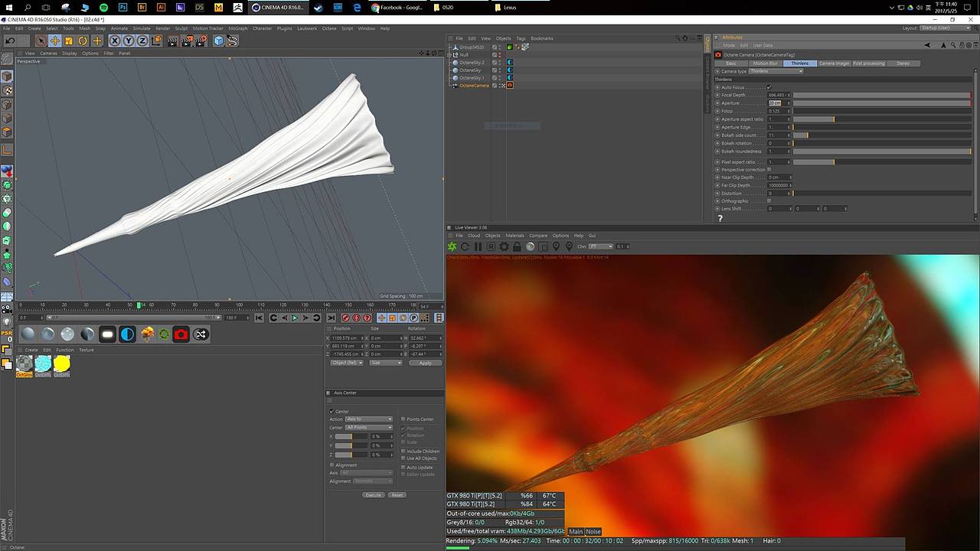Lock the Live Viewer resolution
The image size is (980, 551).
(517, 246)
